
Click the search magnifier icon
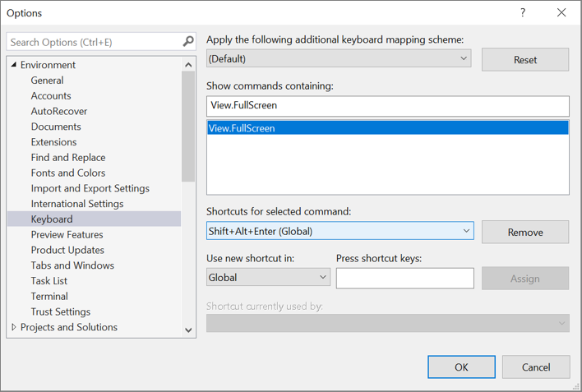188,41
